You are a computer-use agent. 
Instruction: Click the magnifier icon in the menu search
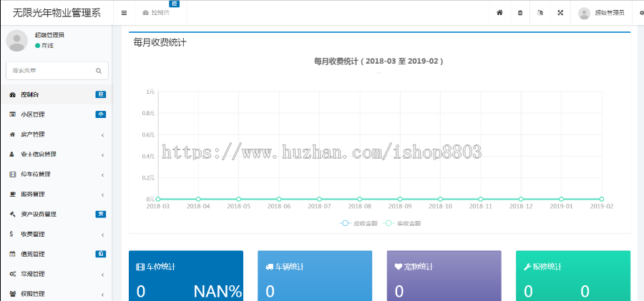(99, 71)
